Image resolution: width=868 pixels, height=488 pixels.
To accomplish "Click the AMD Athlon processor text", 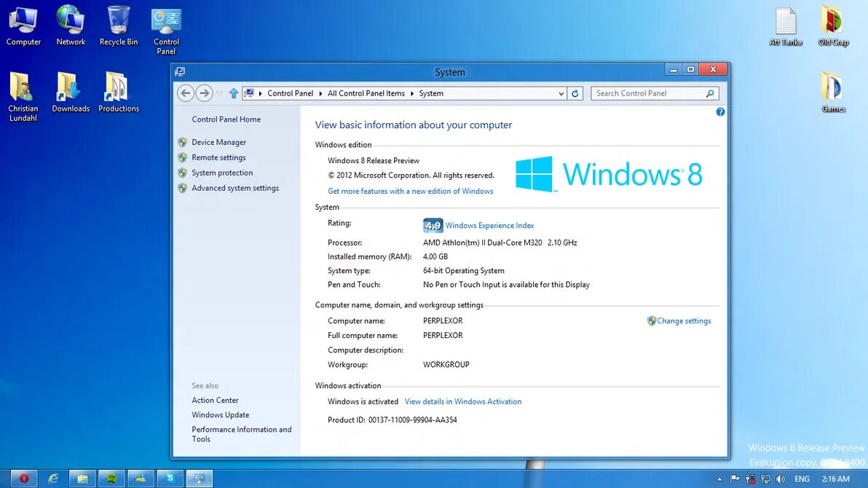I will pyautogui.click(x=500, y=243).
